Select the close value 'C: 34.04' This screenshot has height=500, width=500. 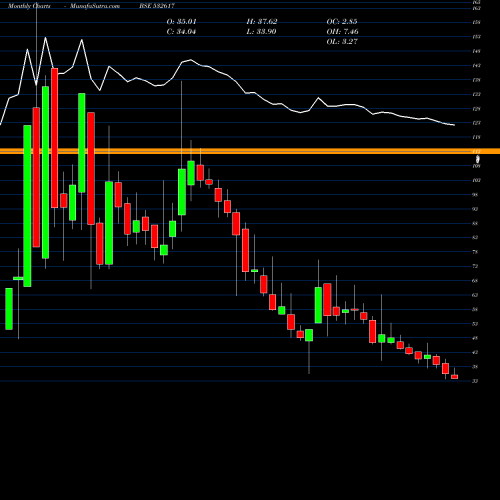181,32
